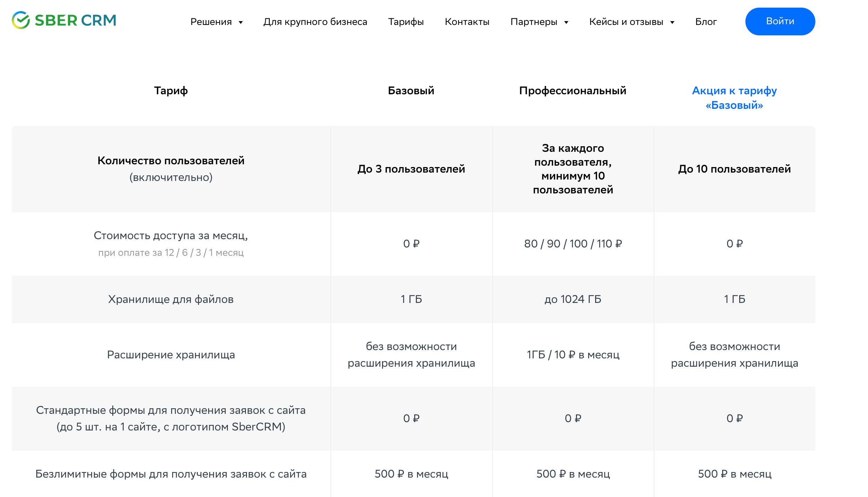Go to Для крупного бизнеса page
The image size is (868, 497).
tap(315, 22)
